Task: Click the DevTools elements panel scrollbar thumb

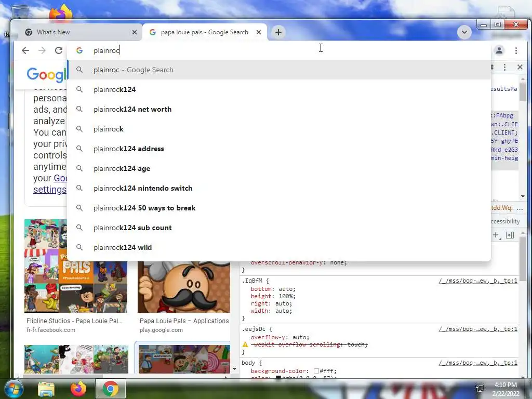Action: [523, 92]
